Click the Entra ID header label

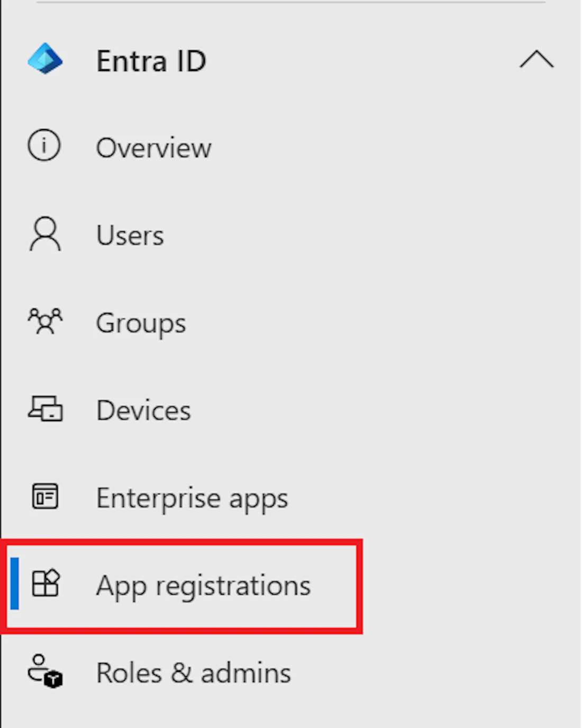coord(151,60)
